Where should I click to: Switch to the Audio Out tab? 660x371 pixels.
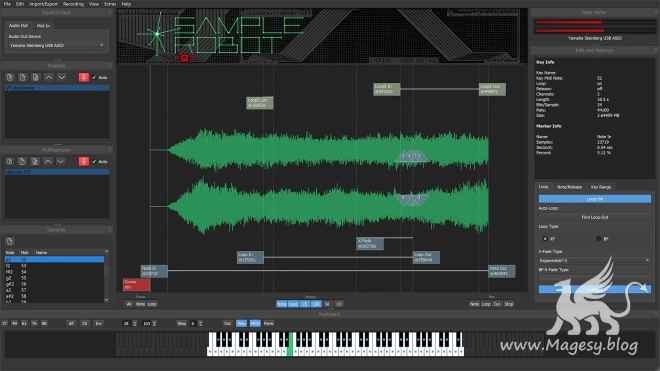19,26
